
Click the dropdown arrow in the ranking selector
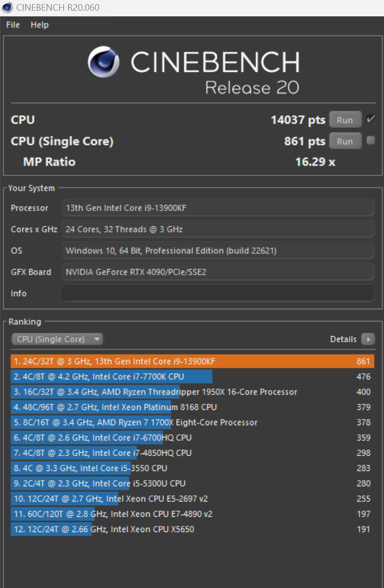(x=97, y=339)
